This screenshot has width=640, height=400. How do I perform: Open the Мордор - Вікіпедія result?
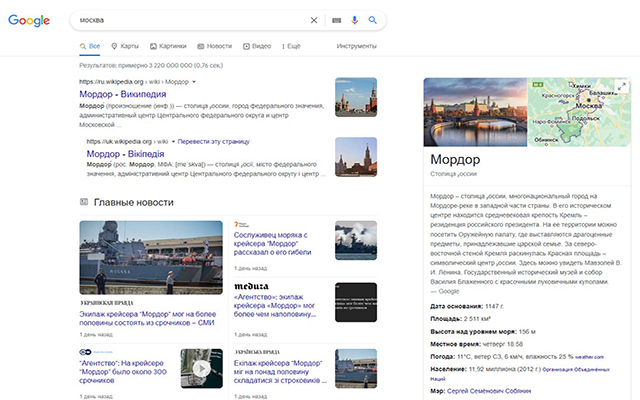[125, 154]
